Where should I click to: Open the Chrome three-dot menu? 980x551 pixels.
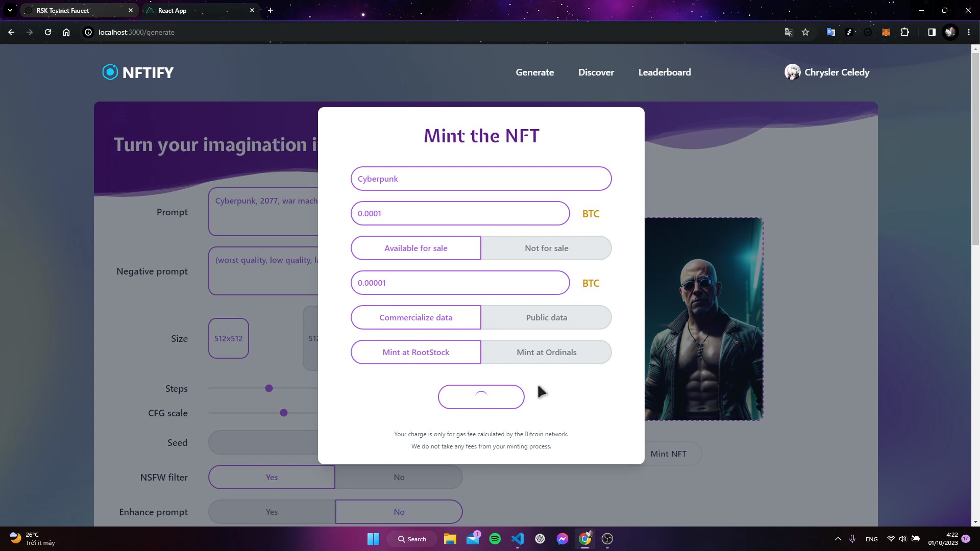point(968,32)
